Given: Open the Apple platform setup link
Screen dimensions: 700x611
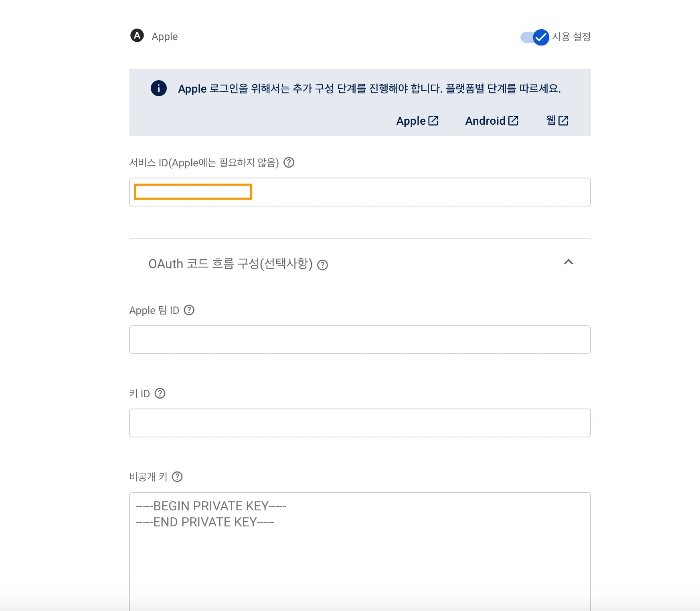Looking at the screenshot, I should 417,121.
